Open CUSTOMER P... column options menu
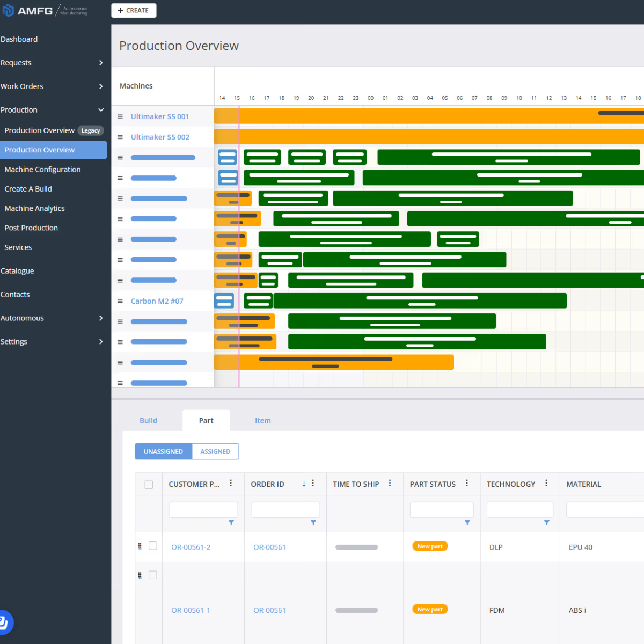Screen dimensions: 644x644 [231, 483]
